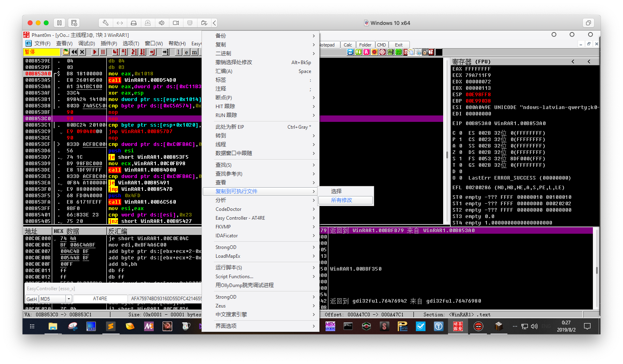Click the GetH button in EasyController
Viewport: 623px width, 364px height.
pos(31,299)
